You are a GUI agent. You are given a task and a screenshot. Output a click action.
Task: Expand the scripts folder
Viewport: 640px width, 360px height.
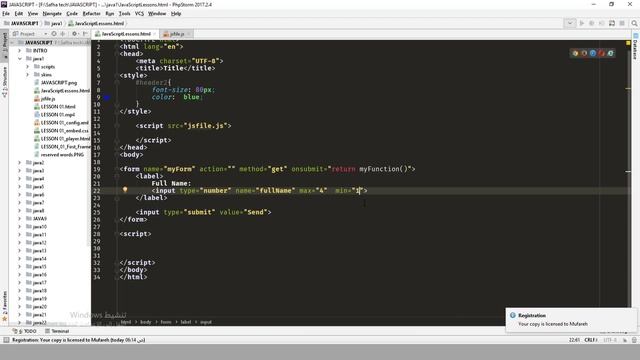pos(27,67)
